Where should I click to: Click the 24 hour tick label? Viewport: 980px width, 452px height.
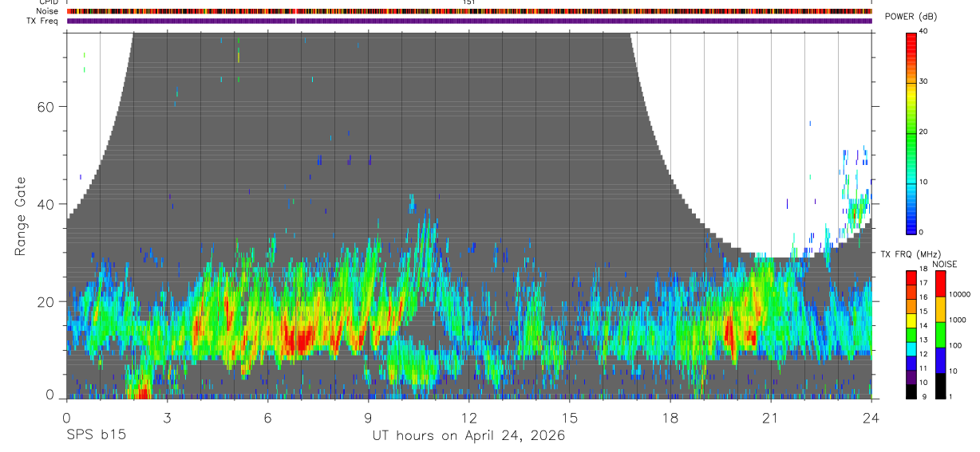click(x=871, y=418)
